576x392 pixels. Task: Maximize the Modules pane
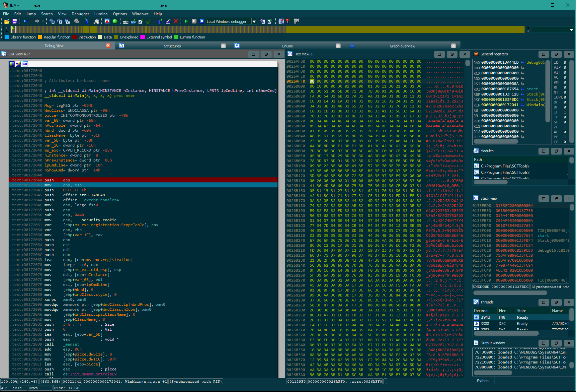tap(543, 151)
